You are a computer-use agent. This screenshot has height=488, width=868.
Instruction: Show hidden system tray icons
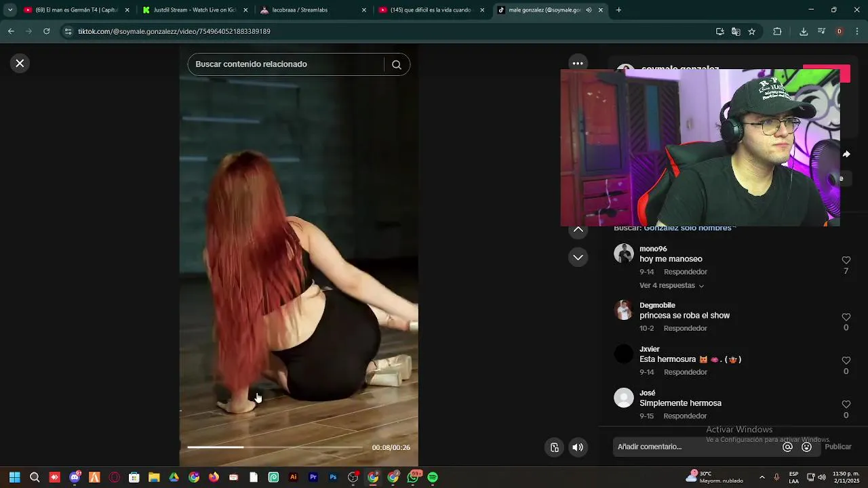pyautogui.click(x=762, y=477)
